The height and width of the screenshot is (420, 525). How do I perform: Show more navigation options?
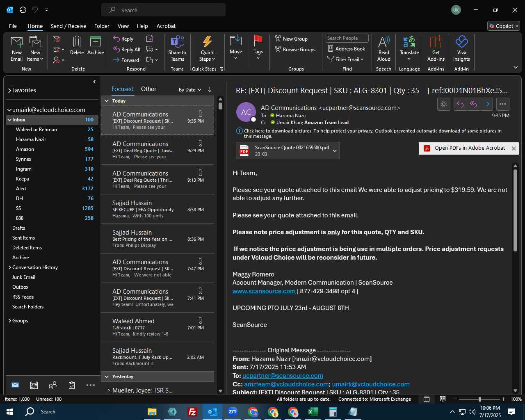pyautogui.click(x=91, y=385)
